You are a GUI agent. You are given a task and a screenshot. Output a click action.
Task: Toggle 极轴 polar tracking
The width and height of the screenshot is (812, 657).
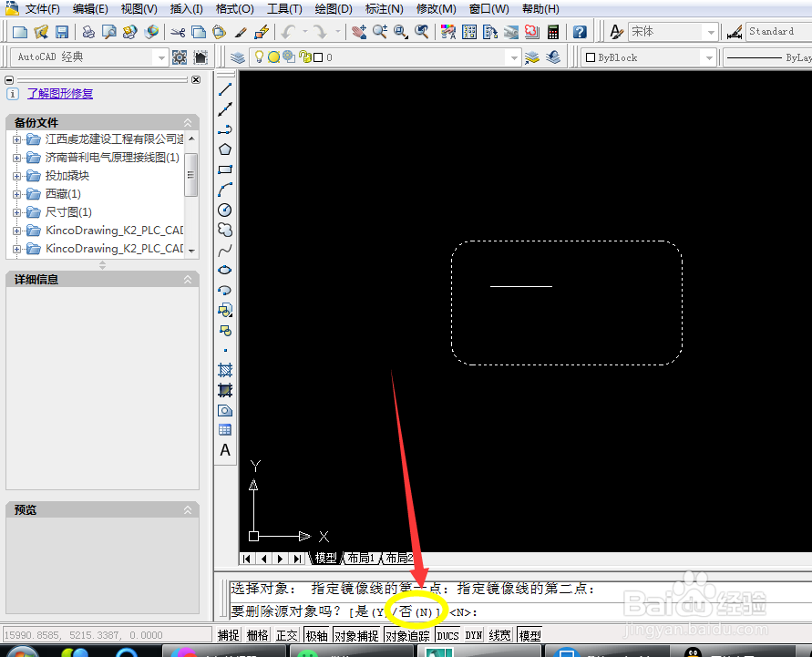316,635
